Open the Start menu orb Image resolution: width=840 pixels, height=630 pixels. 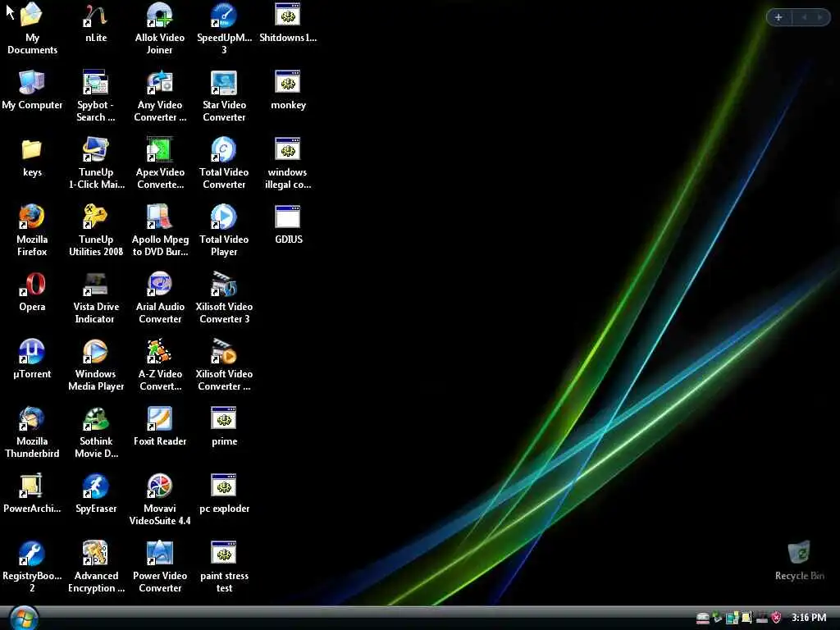tap(24, 619)
